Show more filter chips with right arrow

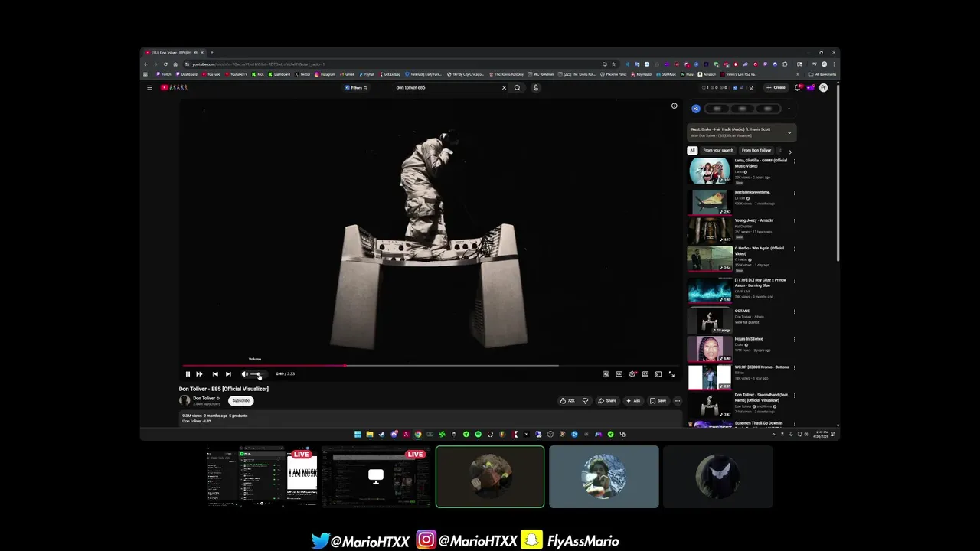coord(790,152)
